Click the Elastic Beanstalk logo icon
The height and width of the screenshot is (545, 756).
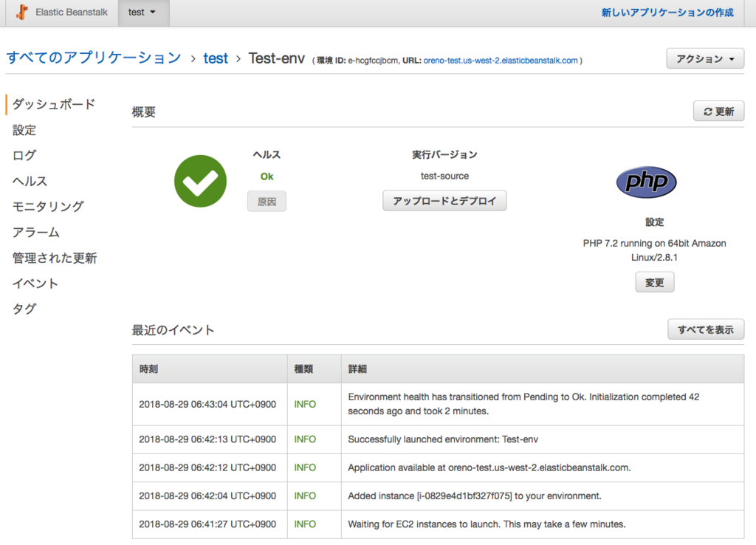pos(21,12)
